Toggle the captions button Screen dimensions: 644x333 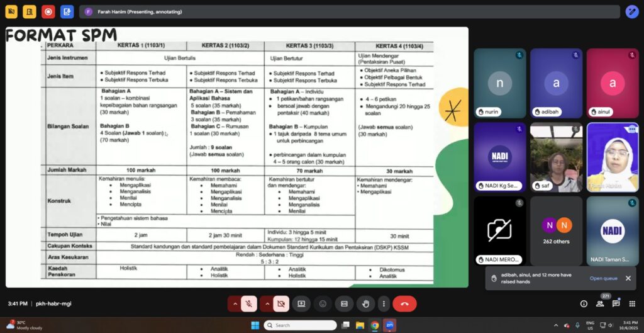344,304
